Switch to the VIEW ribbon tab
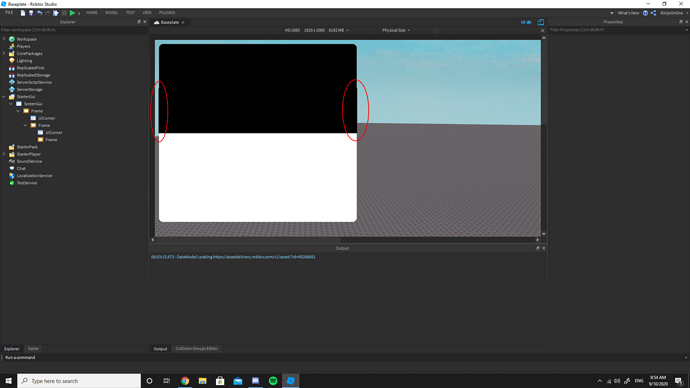690x388 pixels. pyautogui.click(x=147, y=13)
